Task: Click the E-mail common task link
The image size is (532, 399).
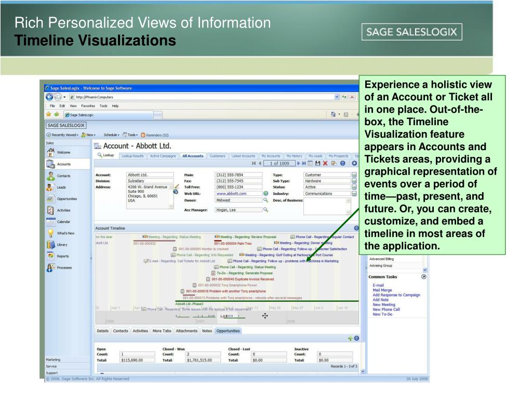Action: point(378,285)
